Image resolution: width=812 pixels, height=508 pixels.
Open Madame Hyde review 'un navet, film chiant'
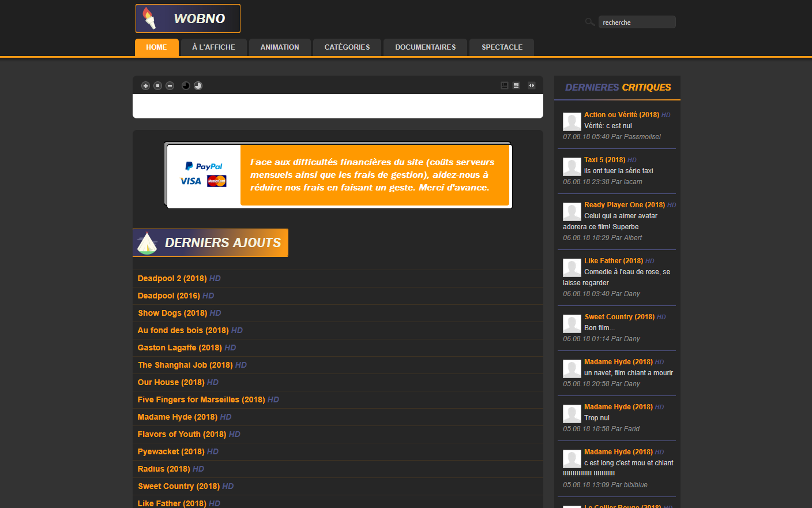click(619, 362)
